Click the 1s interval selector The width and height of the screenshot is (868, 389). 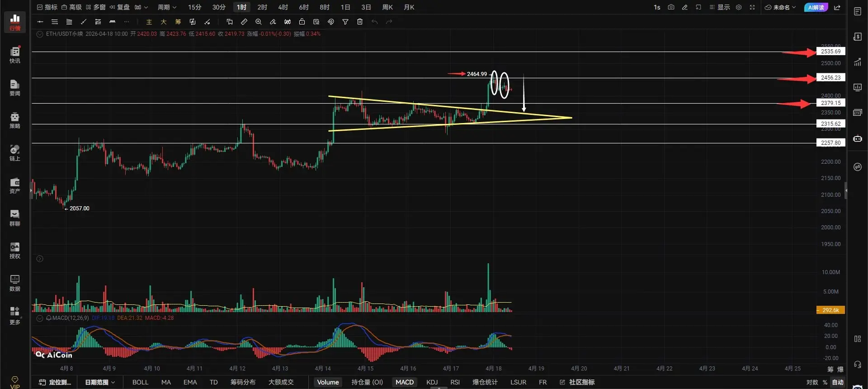coord(657,7)
